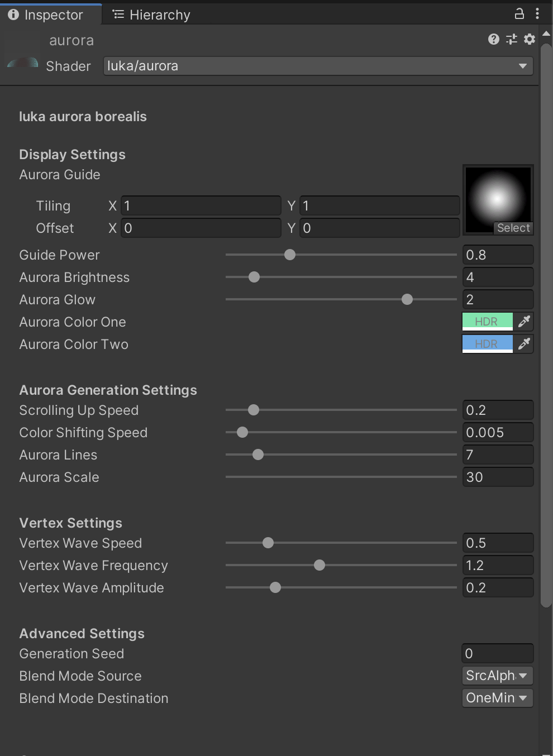Open the Inspector three-dot options menu
The height and width of the screenshot is (756, 553).
(537, 14)
